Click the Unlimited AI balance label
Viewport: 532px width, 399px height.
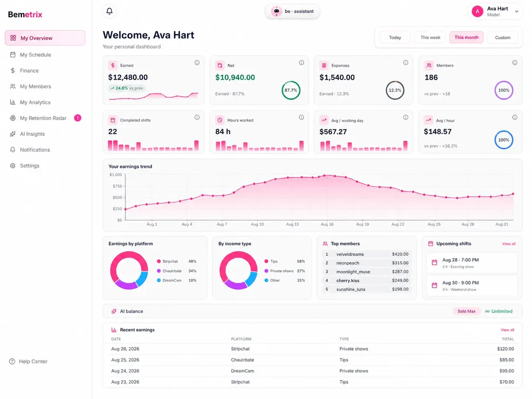click(x=499, y=311)
